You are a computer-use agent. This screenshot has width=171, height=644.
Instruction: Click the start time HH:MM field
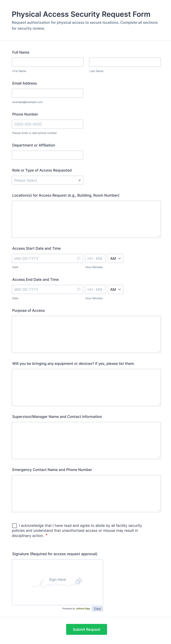(95, 258)
